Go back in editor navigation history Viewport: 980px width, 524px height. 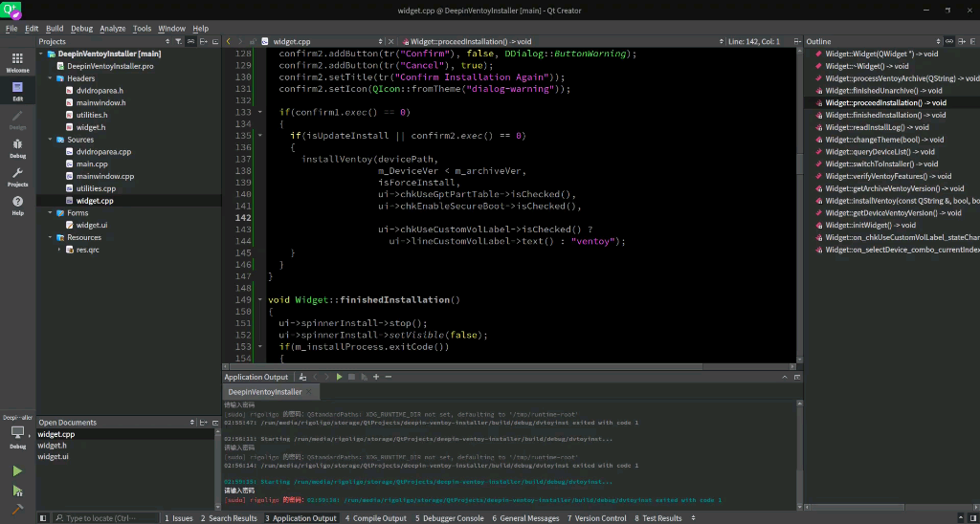(x=228, y=41)
